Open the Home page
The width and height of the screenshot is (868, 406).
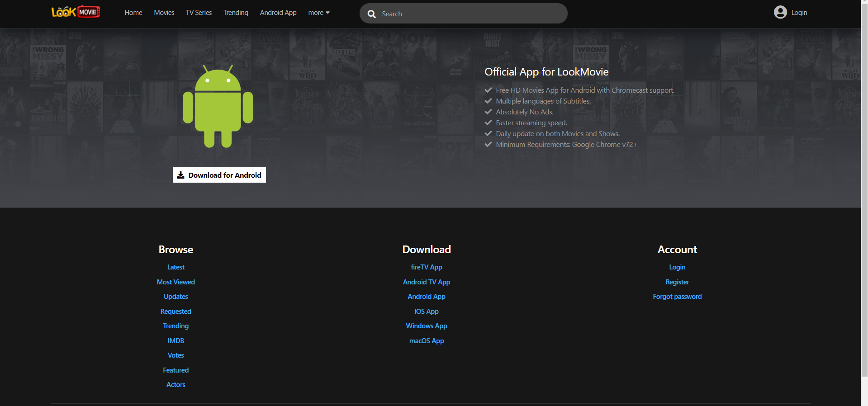tap(133, 13)
